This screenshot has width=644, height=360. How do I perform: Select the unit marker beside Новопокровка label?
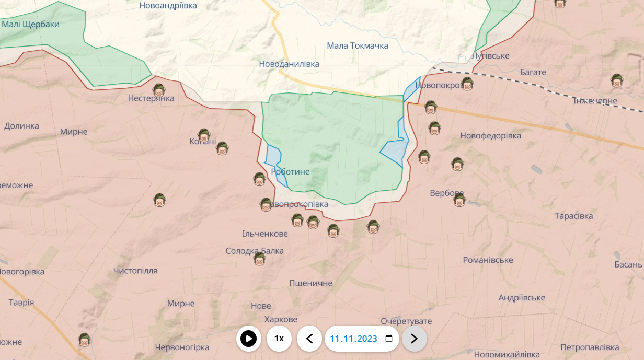coord(467,84)
